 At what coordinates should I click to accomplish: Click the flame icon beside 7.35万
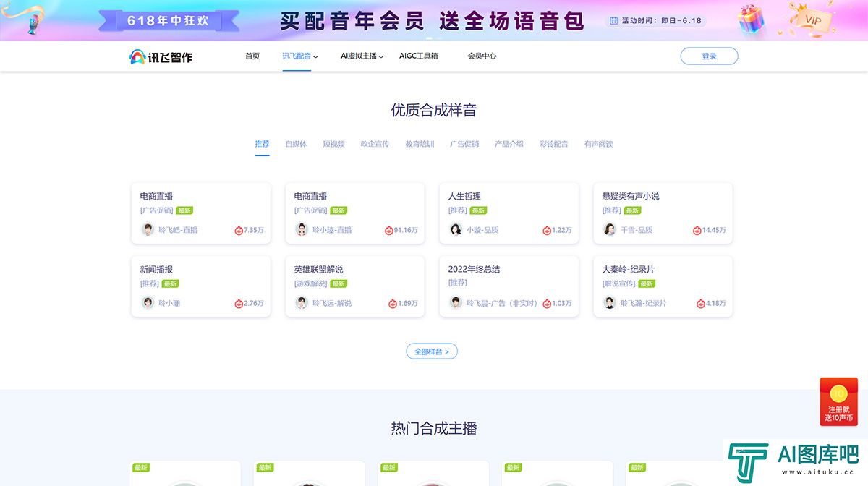coord(239,230)
